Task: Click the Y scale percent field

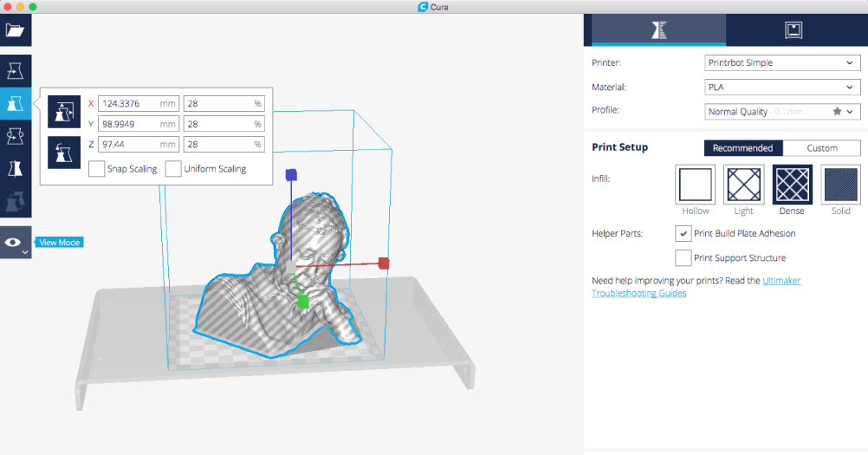Action: pos(224,124)
